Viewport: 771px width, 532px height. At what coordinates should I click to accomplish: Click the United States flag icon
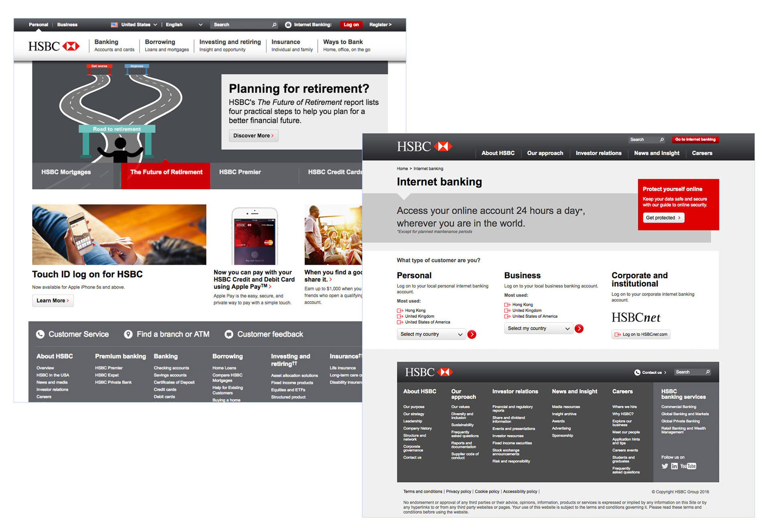(114, 24)
